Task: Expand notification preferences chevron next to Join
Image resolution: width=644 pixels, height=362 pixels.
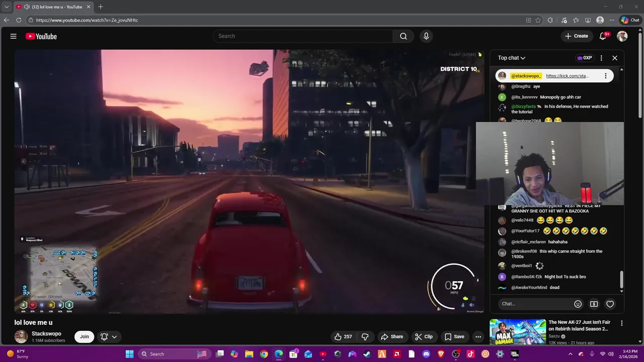Action: (x=115, y=337)
